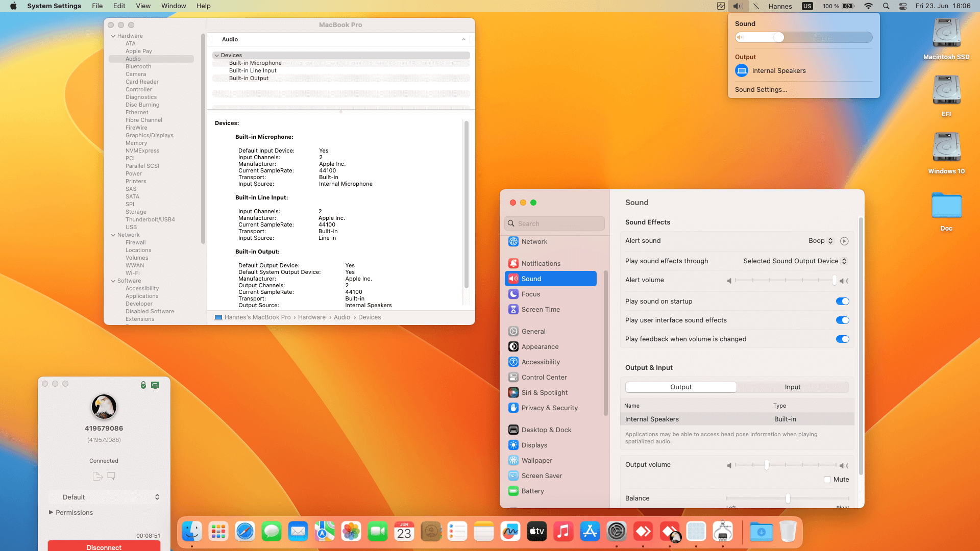Open Displays in settings sidebar

[534, 445]
